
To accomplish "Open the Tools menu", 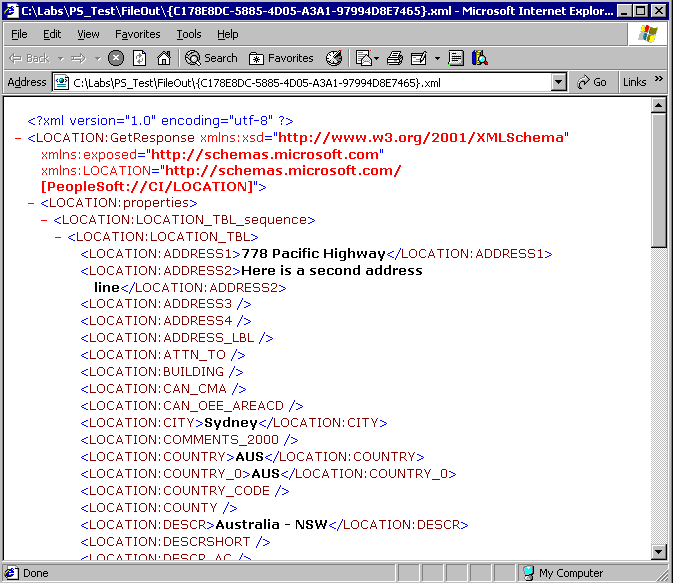I will [x=189, y=34].
